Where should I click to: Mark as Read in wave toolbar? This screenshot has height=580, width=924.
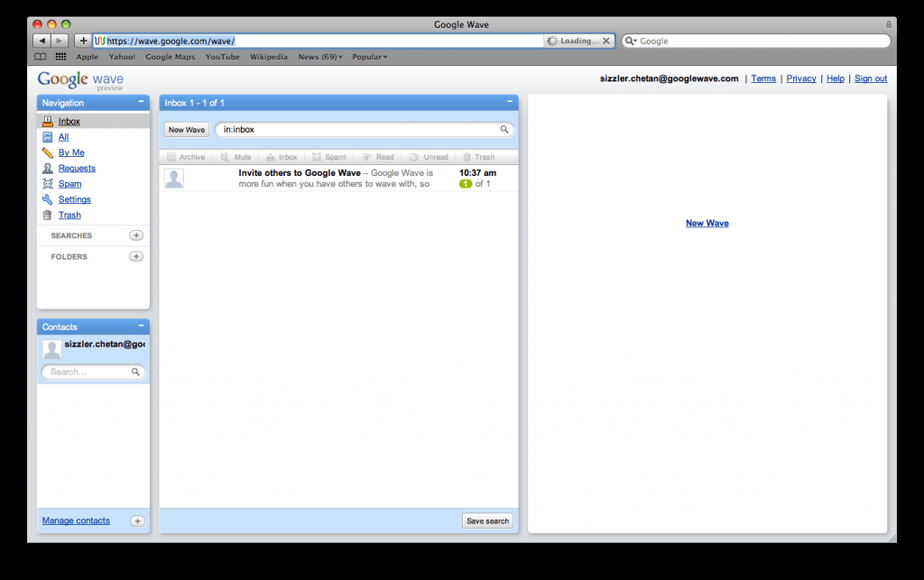point(378,157)
